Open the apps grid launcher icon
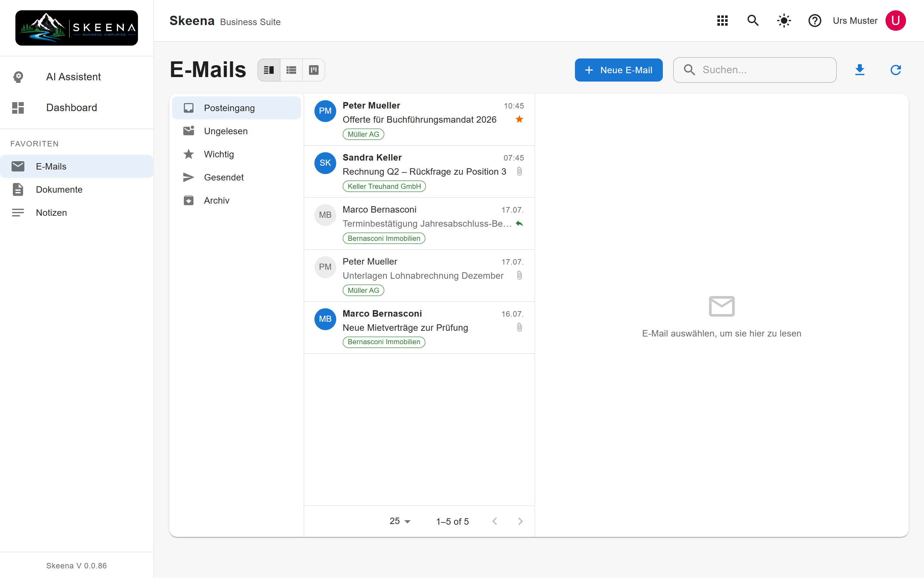The width and height of the screenshot is (924, 578). pos(723,21)
